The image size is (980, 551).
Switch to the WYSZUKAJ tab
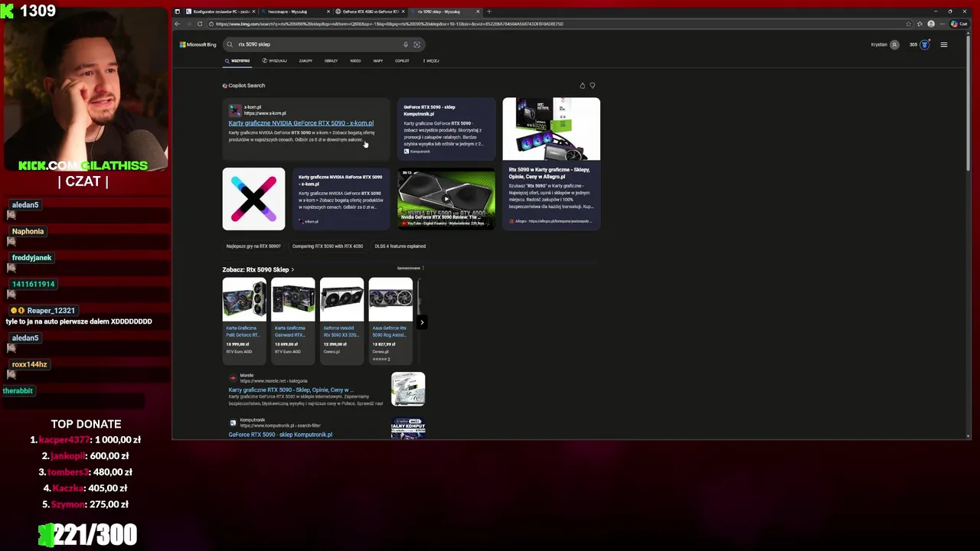pos(274,60)
